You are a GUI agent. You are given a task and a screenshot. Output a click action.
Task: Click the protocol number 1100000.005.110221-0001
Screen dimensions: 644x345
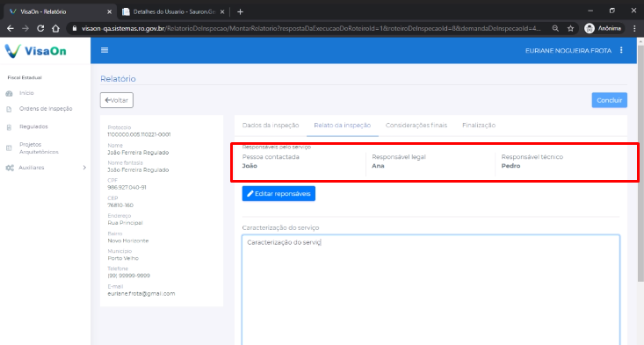coord(139,134)
